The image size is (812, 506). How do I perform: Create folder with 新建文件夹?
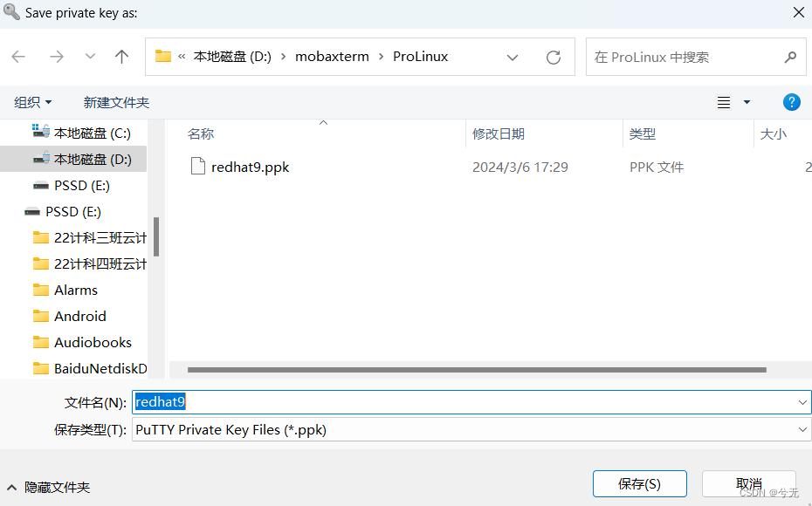(x=116, y=102)
